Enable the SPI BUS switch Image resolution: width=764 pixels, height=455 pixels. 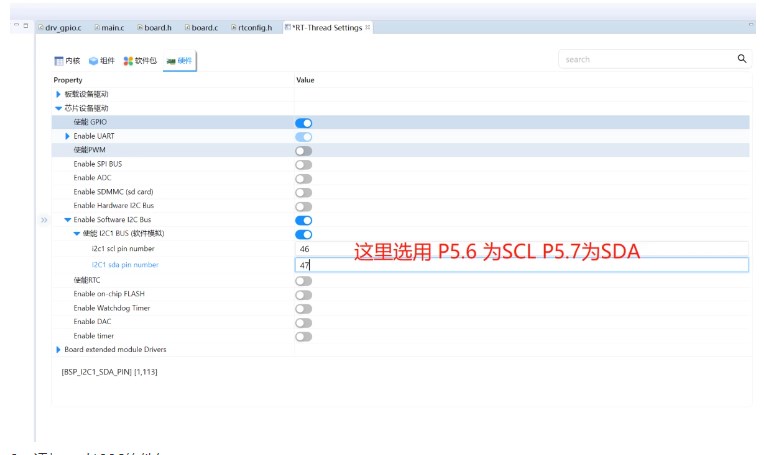tap(304, 165)
